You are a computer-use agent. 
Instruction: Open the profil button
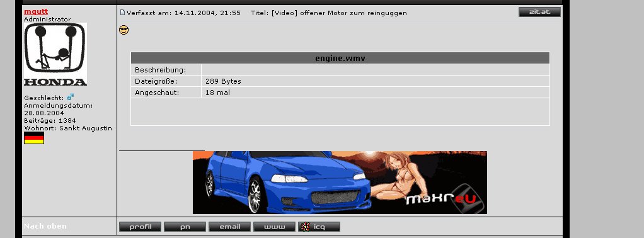click(140, 227)
